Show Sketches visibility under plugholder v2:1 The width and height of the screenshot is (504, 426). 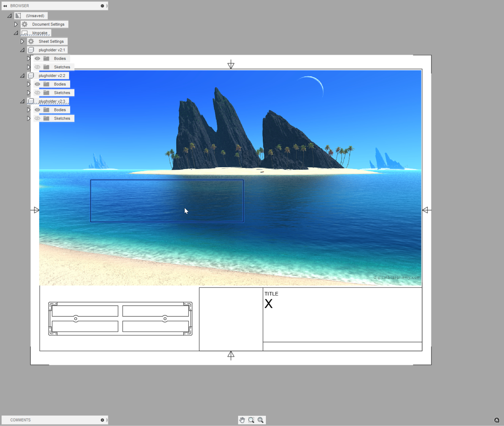pyautogui.click(x=38, y=67)
